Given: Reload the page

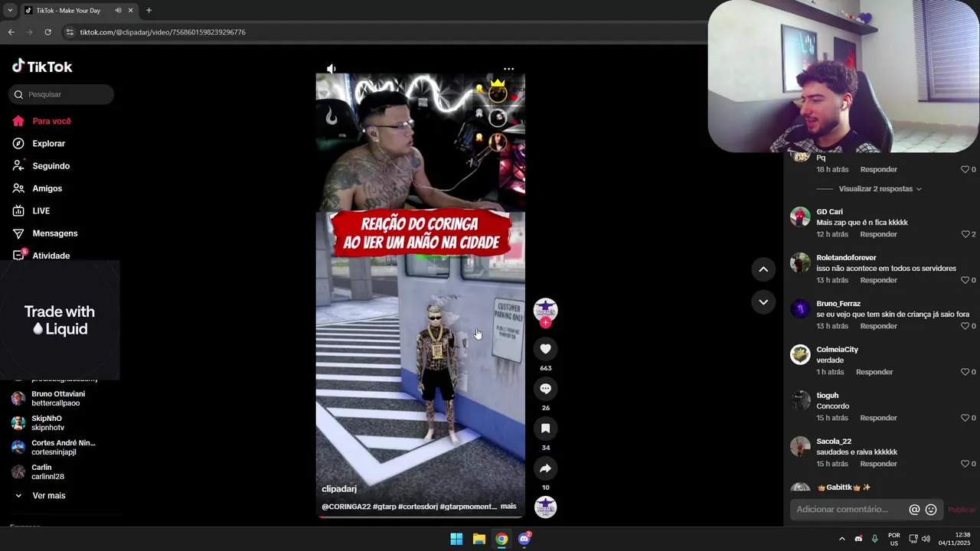Looking at the screenshot, I should (x=47, y=32).
